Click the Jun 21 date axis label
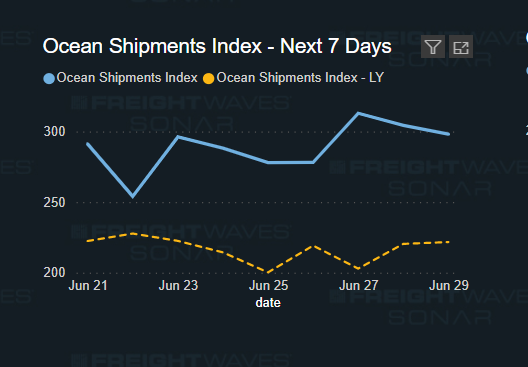 click(x=88, y=286)
